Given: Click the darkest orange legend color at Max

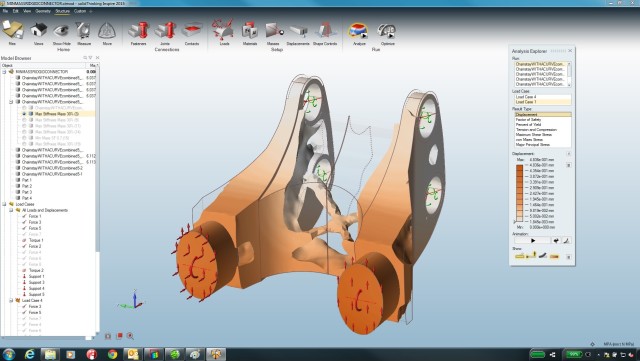Looking at the screenshot, I should click(x=520, y=167).
